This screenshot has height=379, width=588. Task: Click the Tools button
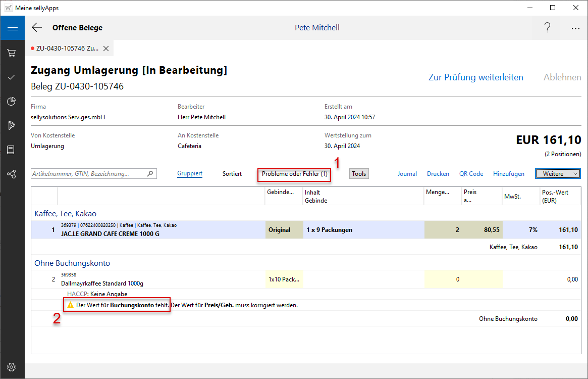[359, 174]
